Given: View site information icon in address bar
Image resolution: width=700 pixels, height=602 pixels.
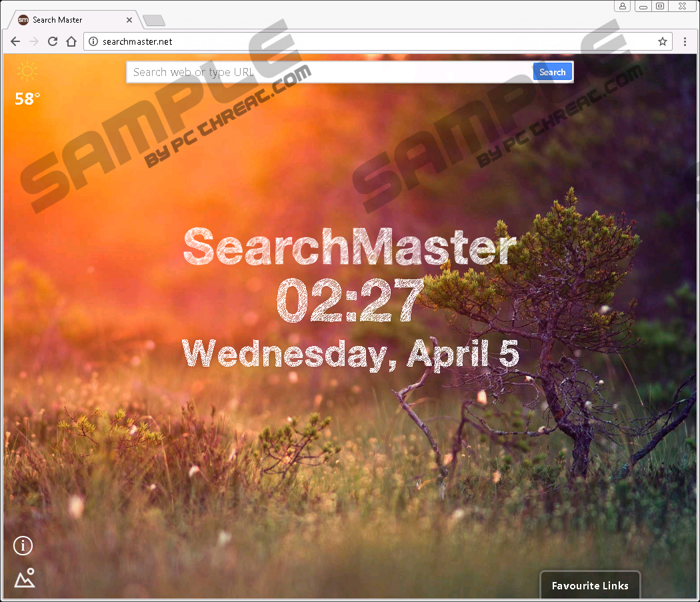Looking at the screenshot, I should coord(94,41).
